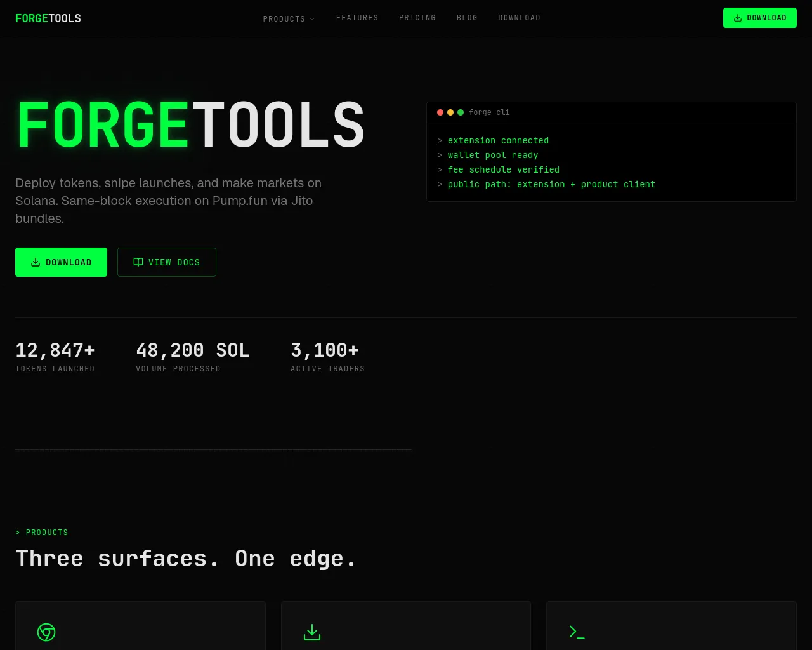Image resolution: width=812 pixels, height=650 pixels.
Task: Click the green dot in forge-cli window
Action: pyautogui.click(x=461, y=112)
